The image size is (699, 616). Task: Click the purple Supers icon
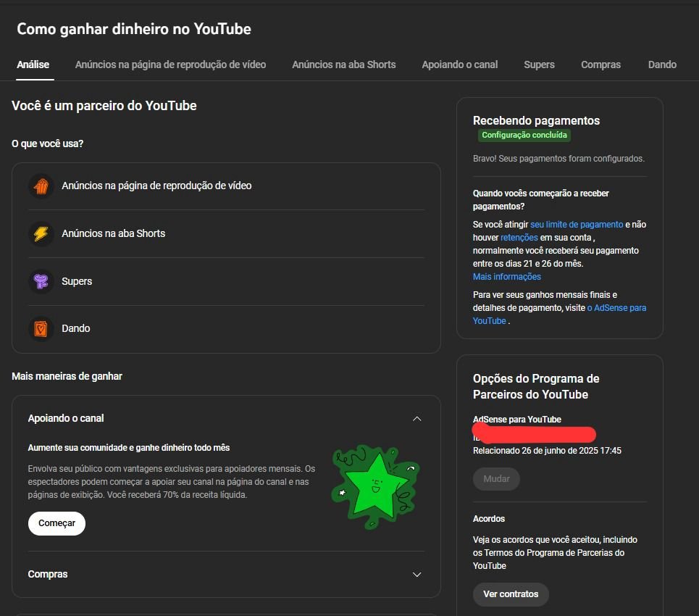pos(41,281)
